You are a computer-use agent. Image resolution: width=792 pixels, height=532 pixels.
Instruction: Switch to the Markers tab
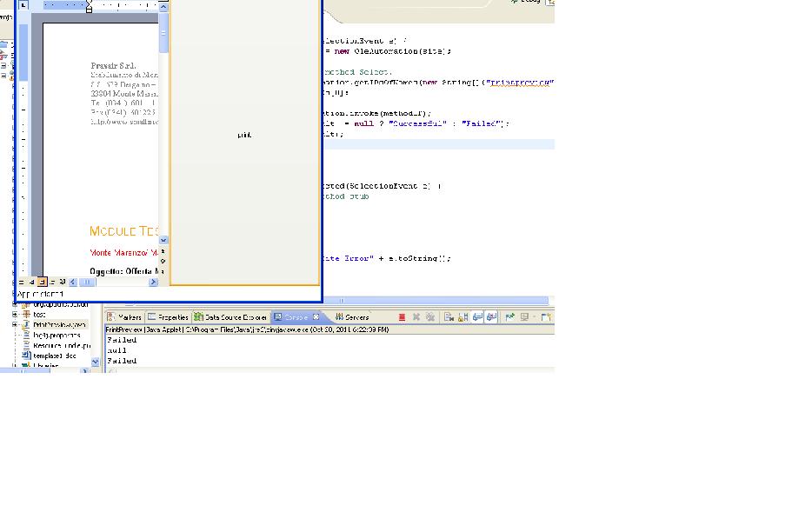124,317
